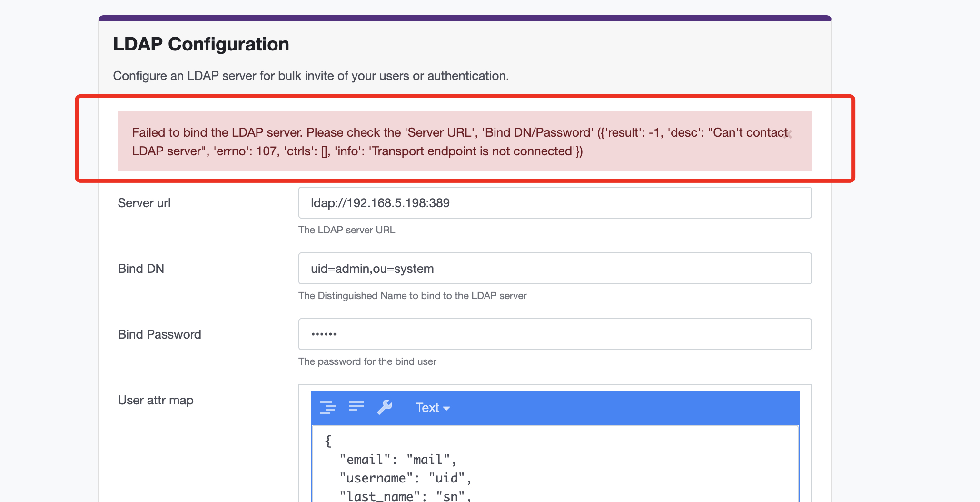The width and height of the screenshot is (980, 502).
Task: Click the "The LDAP server URL" help text
Action: [346, 230]
